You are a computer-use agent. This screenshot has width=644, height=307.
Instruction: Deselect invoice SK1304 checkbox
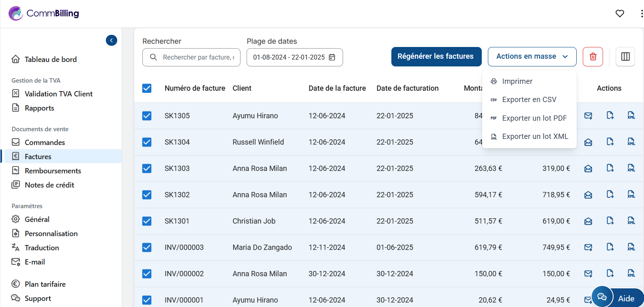147,142
